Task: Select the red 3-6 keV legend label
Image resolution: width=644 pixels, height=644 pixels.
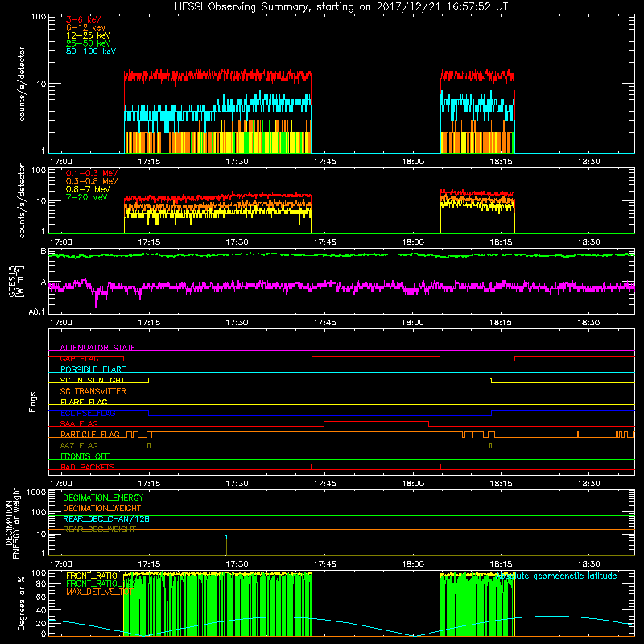Action: tap(84, 19)
